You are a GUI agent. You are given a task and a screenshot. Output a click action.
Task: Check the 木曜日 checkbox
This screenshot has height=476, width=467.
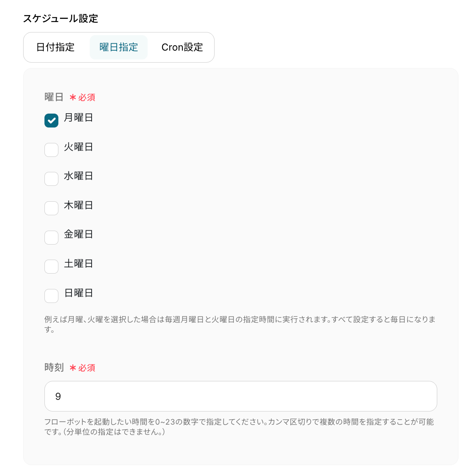click(x=51, y=208)
